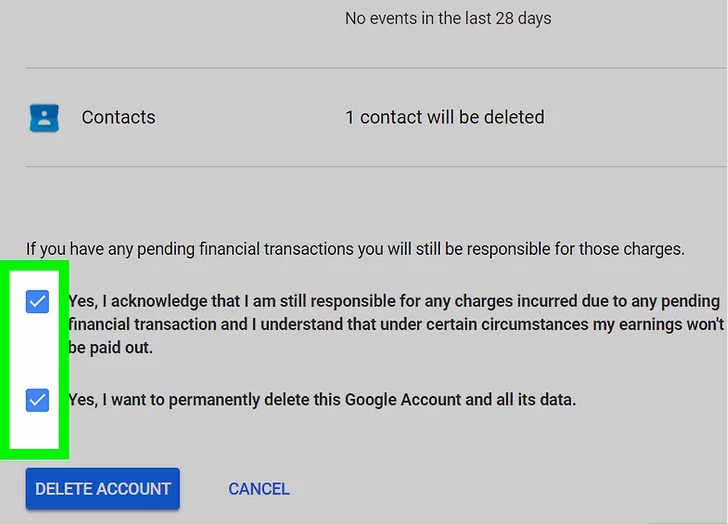This screenshot has height=524, width=728.
Task: Uncheck the permanently delete Google Account box
Action: point(37,400)
